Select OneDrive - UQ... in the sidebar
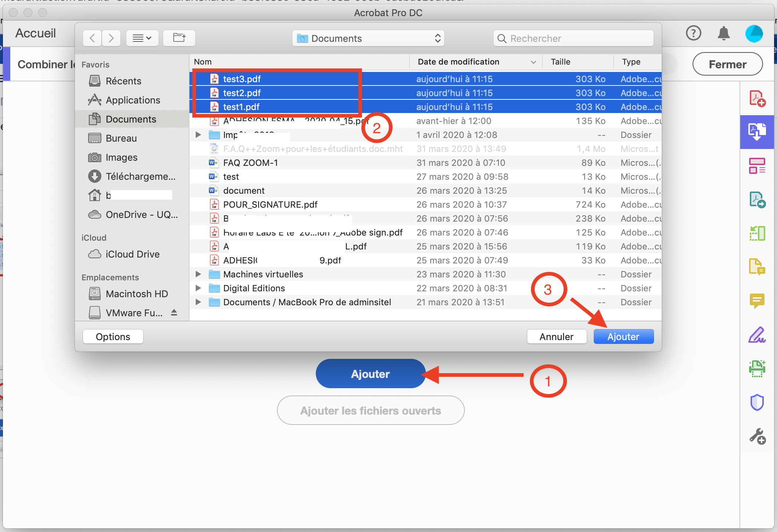The image size is (777, 532). tap(132, 214)
